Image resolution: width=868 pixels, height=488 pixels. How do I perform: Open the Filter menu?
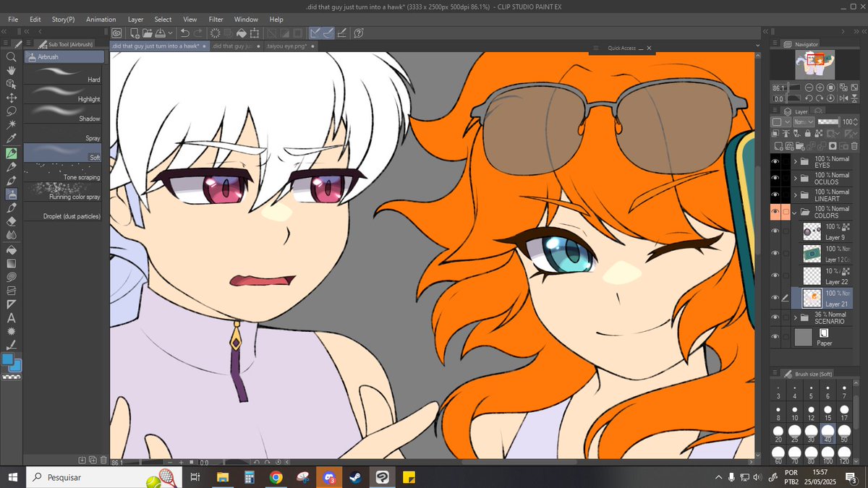coord(216,20)
